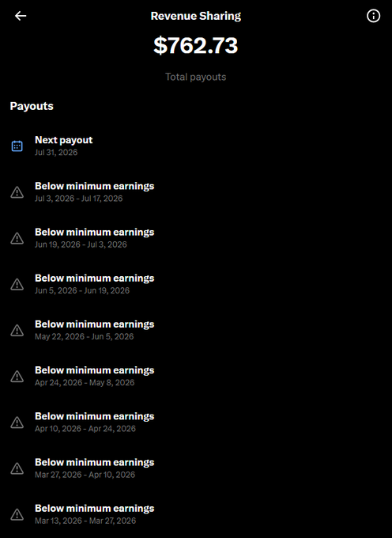
Task: Click warning icon for Apr 10 - Apr 24
Action: coord(17,422)
